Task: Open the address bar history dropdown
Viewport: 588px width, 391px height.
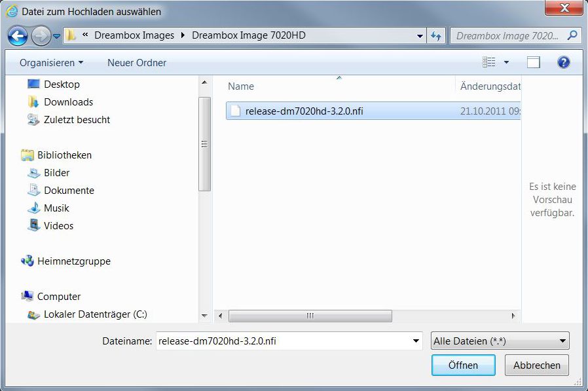Action: (420, 36)
